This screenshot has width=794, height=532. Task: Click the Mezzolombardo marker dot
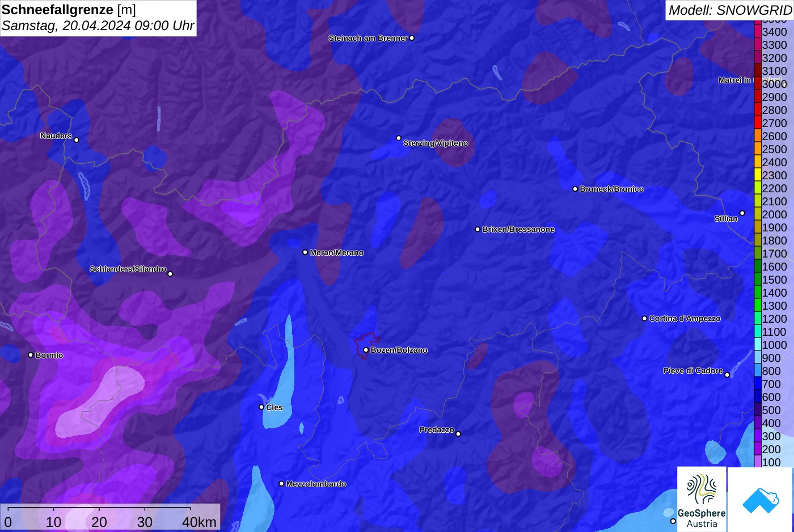click(281, 484)
